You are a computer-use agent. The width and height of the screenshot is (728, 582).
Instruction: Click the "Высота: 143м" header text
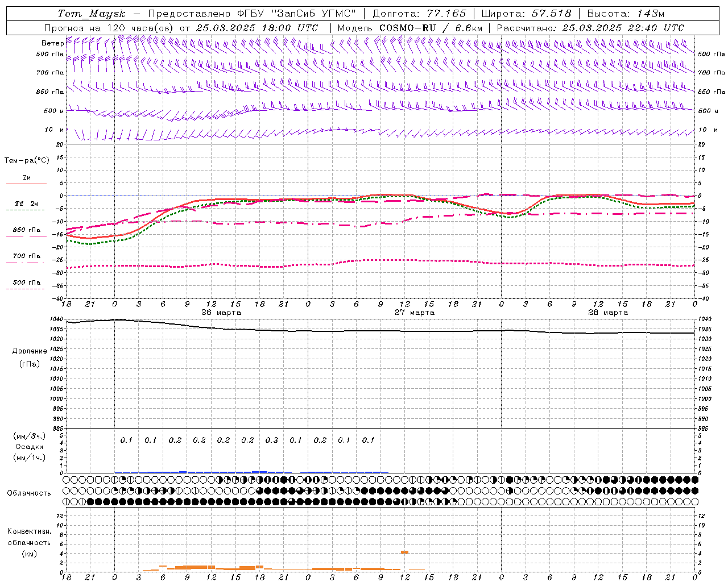626,14
